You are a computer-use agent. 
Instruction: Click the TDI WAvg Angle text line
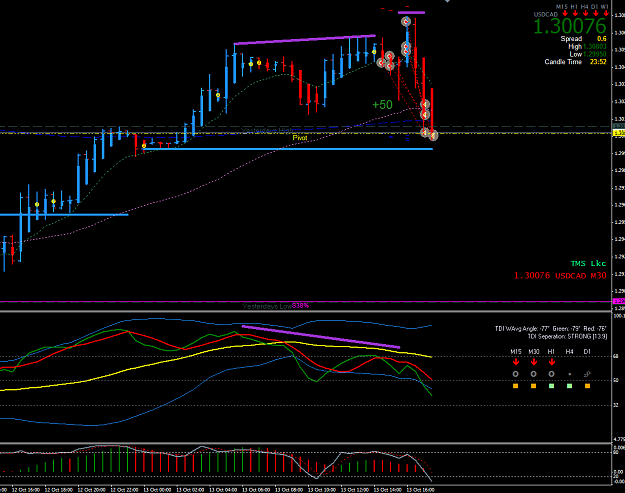pos(550,329)
